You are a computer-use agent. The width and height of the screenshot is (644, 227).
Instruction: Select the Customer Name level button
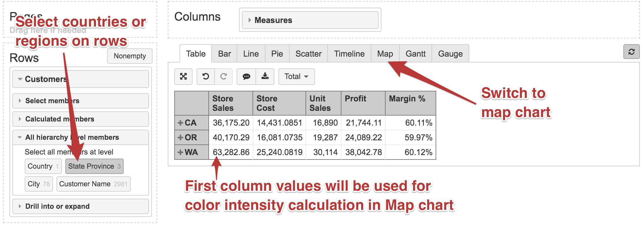pos(93,184)
